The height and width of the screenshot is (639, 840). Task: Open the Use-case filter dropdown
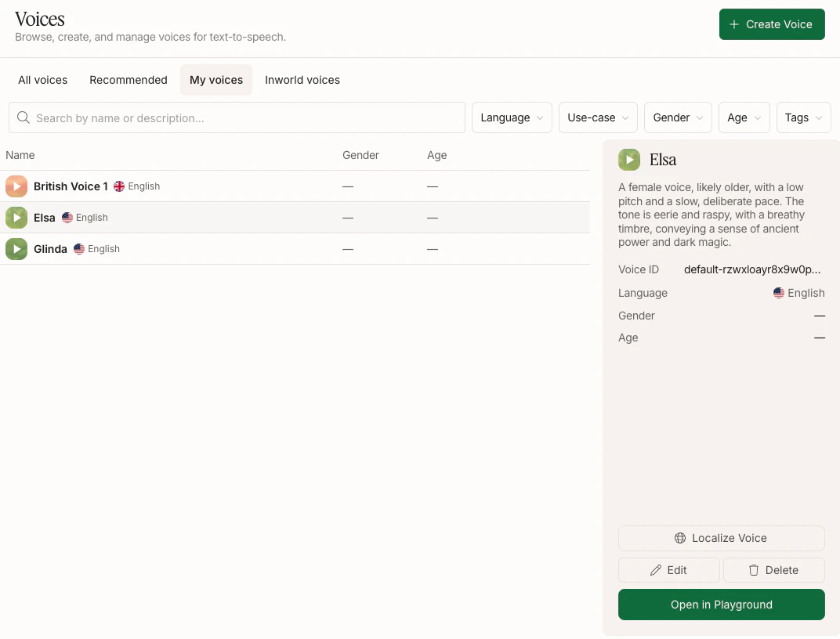598,117
